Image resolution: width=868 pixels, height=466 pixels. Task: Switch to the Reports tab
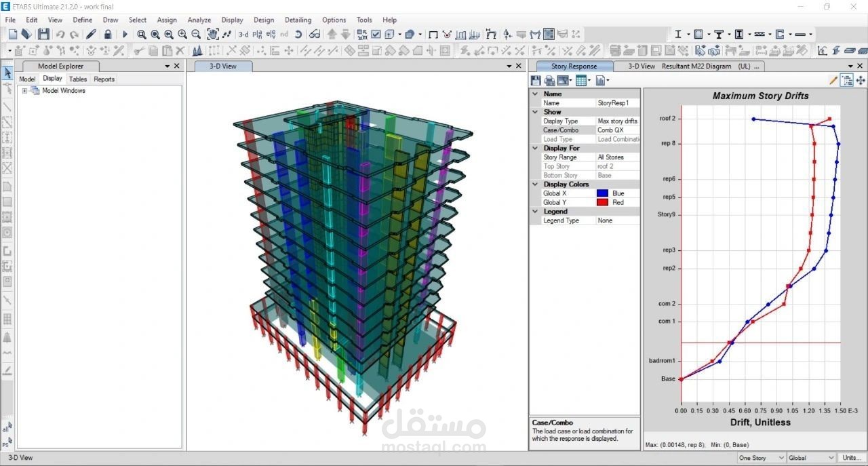(104, 79)
